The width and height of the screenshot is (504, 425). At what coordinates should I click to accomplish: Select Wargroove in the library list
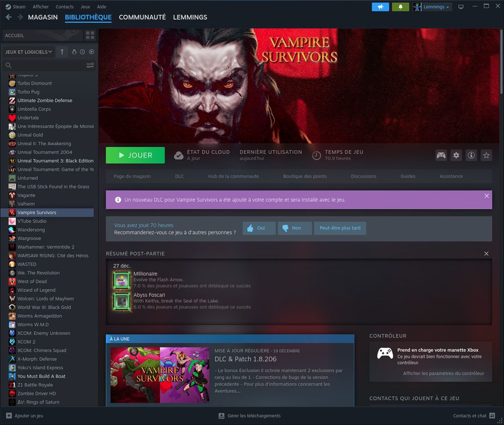click(x=47, y=238)
